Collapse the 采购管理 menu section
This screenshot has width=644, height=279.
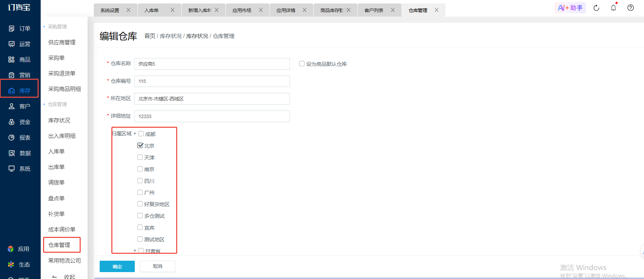click(x=55, y=27)
